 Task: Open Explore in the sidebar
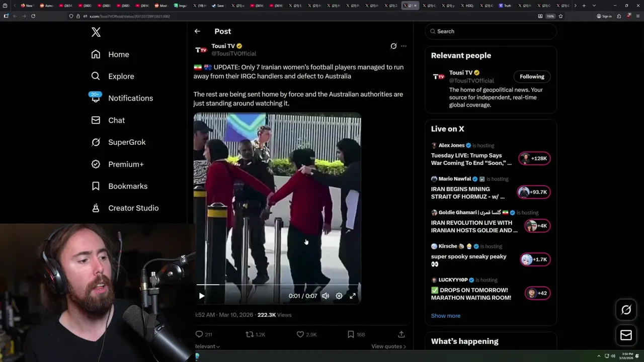click(113, 76)
